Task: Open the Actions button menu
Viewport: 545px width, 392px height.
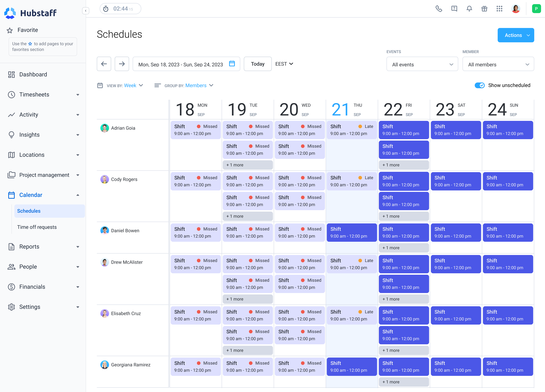Action: coord(515,35)
